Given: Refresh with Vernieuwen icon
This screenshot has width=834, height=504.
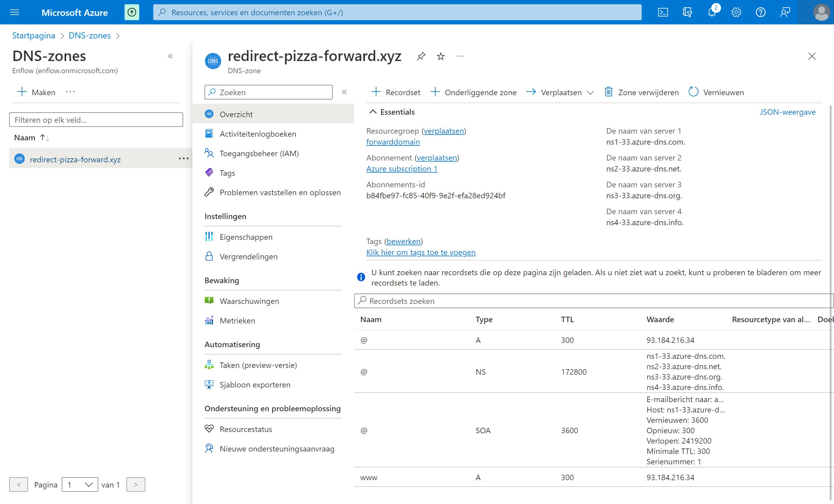Looking at the screenshot, I should point(693,92).
